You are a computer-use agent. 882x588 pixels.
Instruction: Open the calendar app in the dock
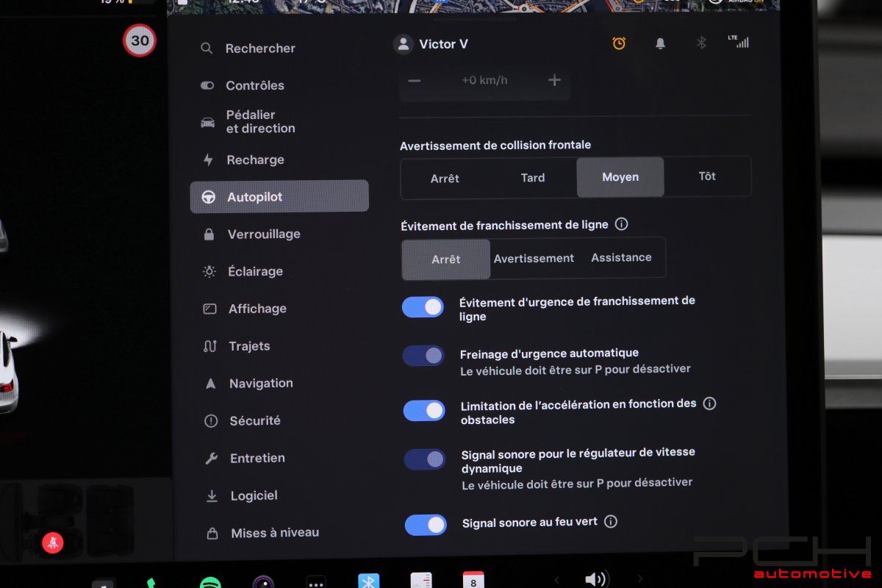pyautogui.click(x=473, y=581)
